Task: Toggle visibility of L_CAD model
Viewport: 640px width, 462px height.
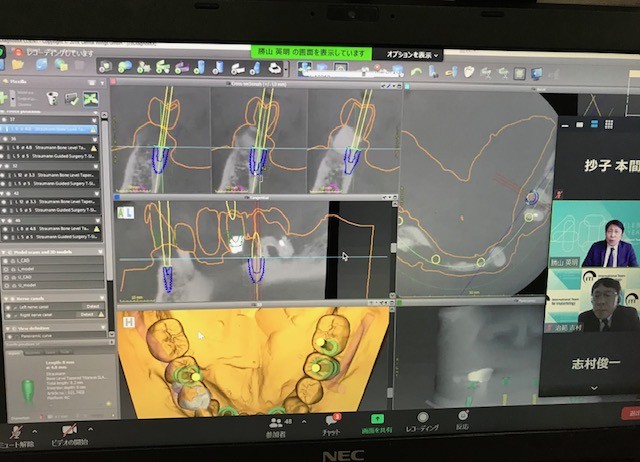Action: coord(7,260)
